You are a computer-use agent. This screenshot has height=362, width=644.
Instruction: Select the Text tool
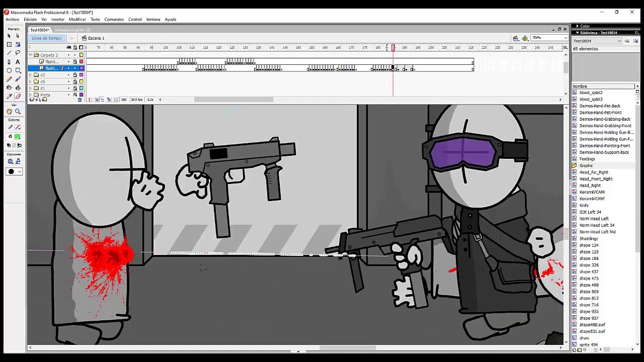tap(18, 61)
